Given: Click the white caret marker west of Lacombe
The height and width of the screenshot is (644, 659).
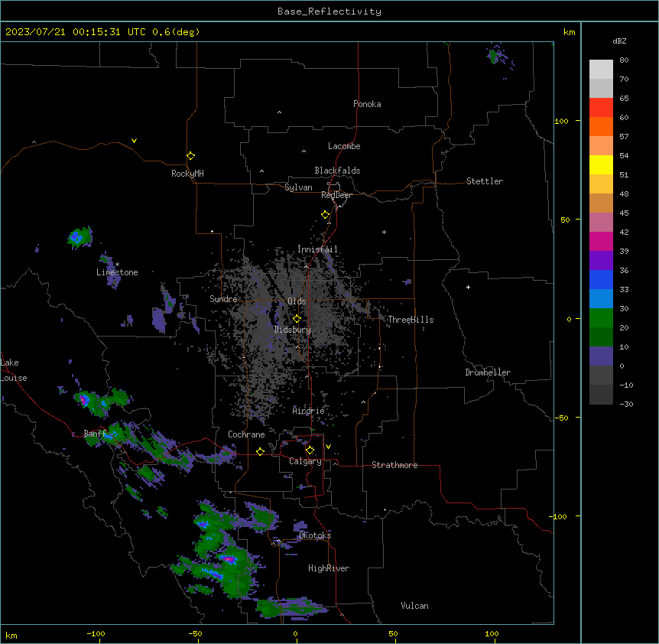Looking at the screenshot, I should [304, 151].
